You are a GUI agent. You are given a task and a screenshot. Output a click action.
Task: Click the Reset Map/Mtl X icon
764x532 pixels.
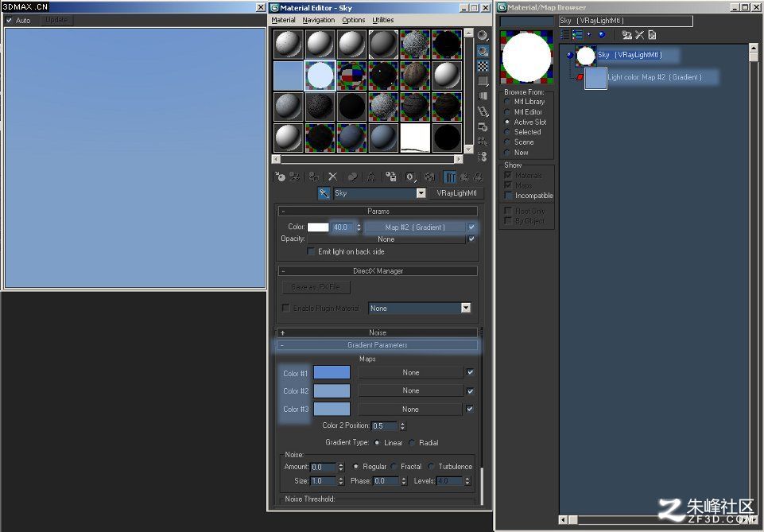[333, 177]
